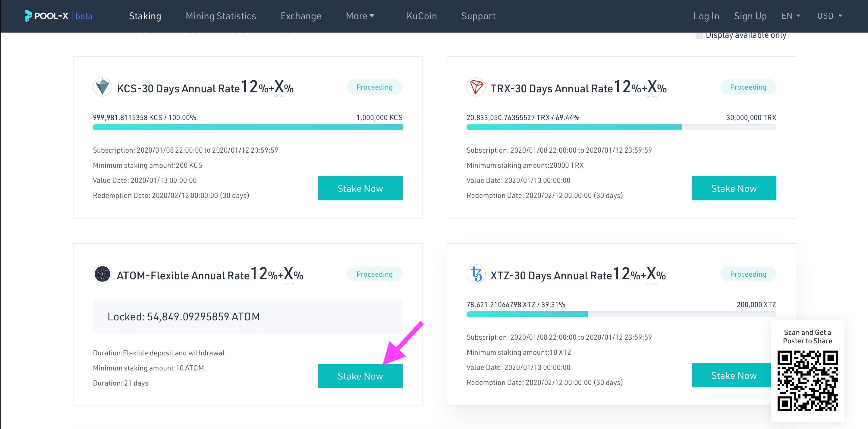Click the Proceeding badge on ATOM card
Image resolution: width=868 pixels, height=429 pixels.
click(375, 274)
